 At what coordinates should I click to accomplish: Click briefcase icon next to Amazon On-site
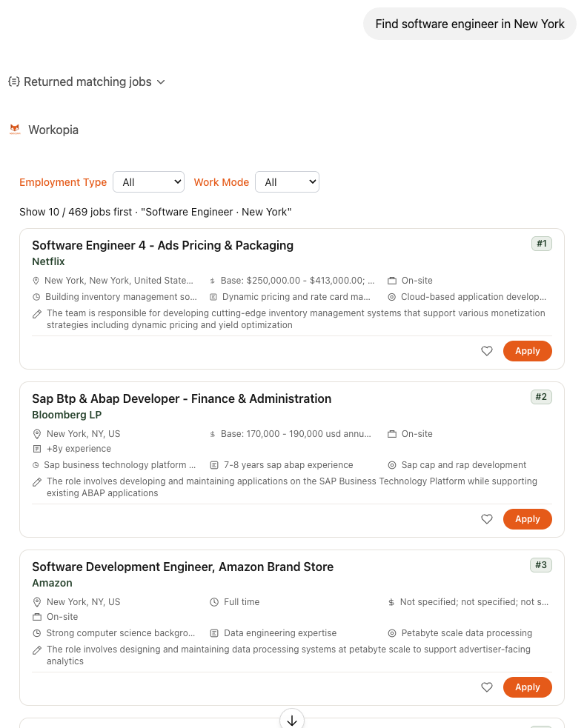click(x=37, y=617)
